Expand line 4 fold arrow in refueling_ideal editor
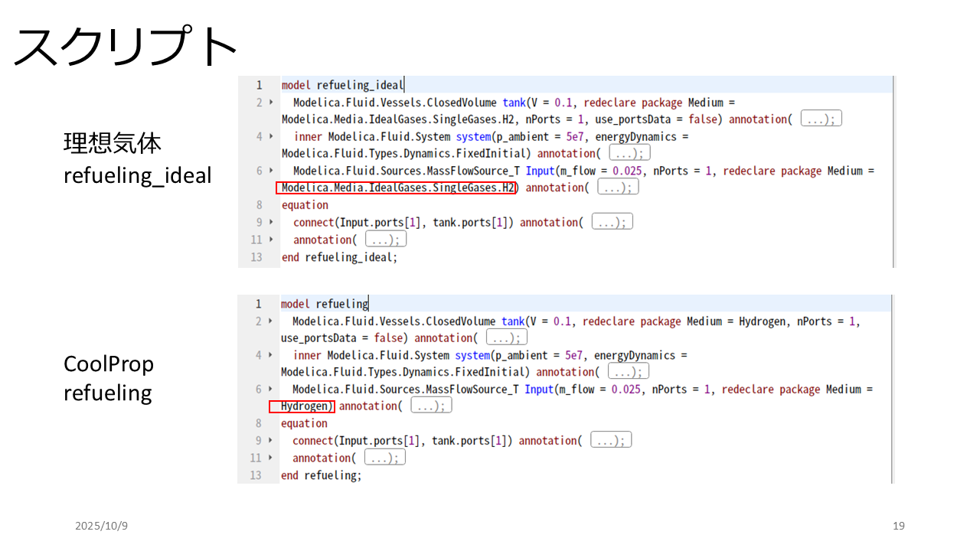This screenshot has height=551, width=980. (271, 136)
